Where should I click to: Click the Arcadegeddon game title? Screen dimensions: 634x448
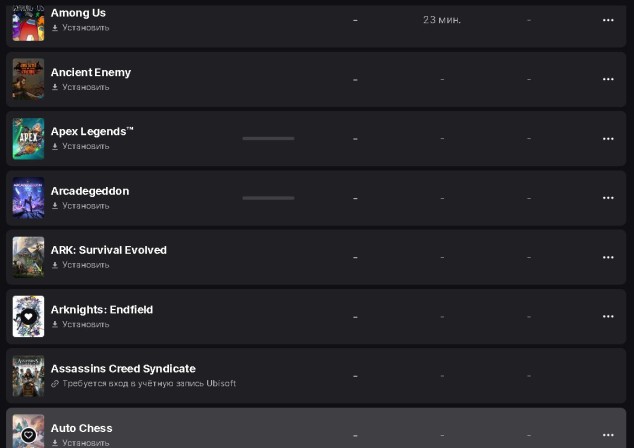point(90,191)
